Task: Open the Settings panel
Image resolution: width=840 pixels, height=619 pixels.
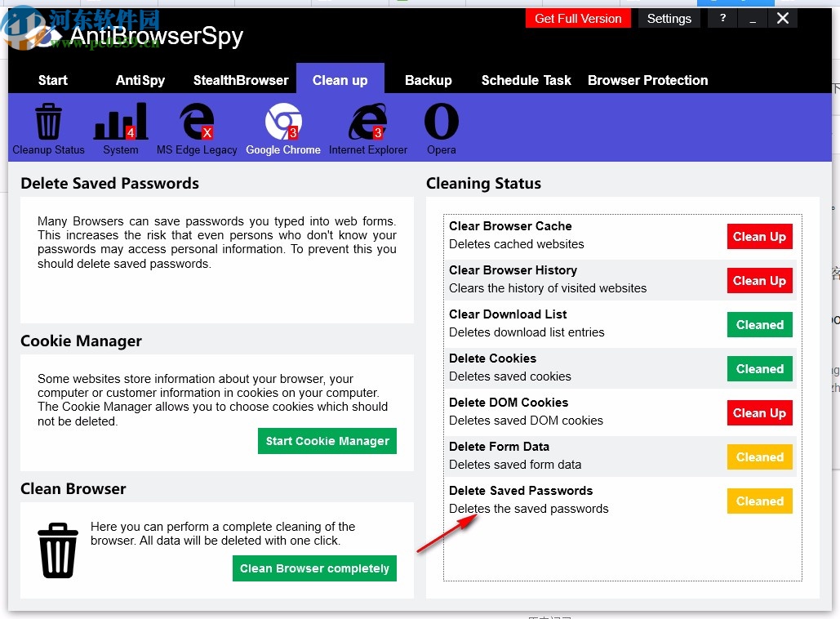Action: (669, 18)
